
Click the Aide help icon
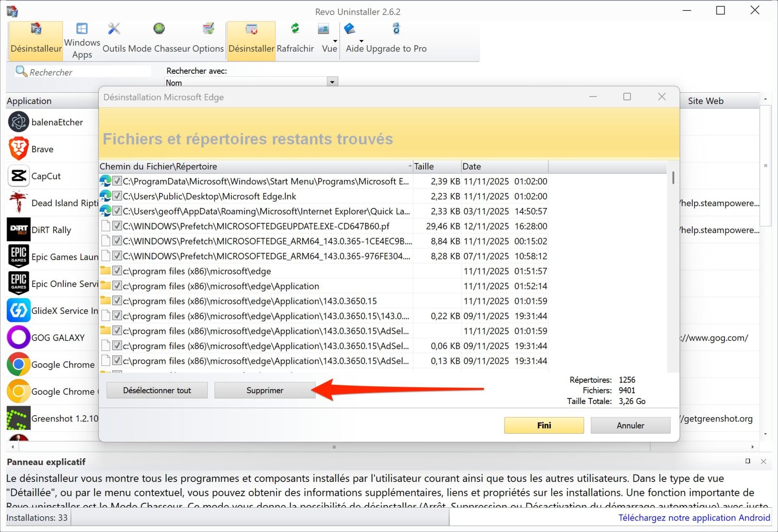349,28
